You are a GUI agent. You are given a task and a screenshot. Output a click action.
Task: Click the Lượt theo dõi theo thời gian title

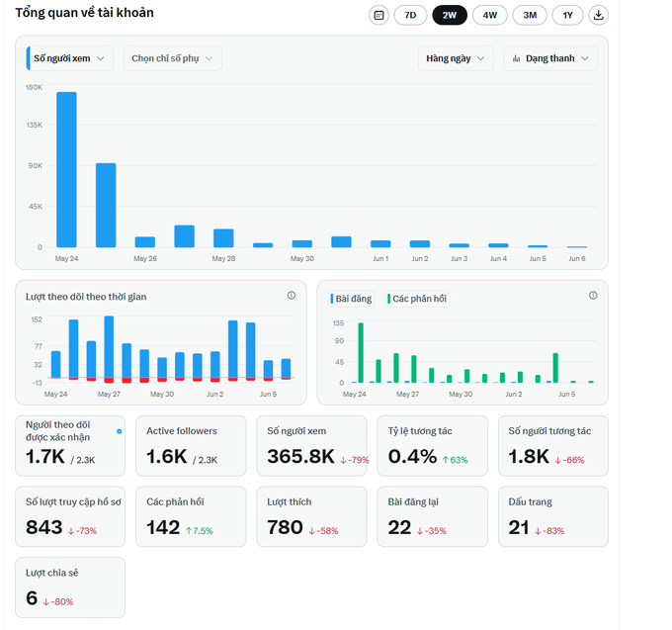tap(86, 297)
